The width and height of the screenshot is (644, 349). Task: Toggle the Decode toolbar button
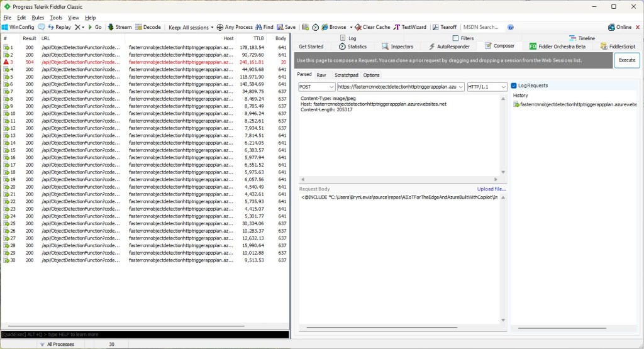point(148,27)
